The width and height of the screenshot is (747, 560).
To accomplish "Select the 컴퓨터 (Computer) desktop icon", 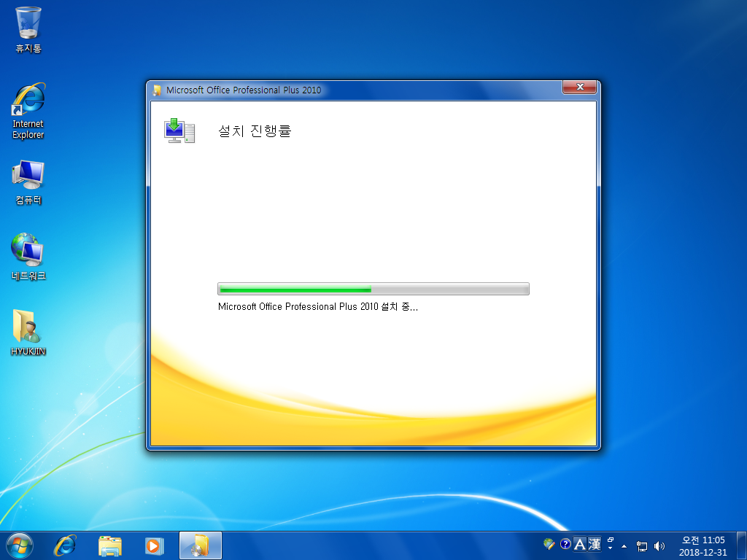I will [x=28, y=182].
